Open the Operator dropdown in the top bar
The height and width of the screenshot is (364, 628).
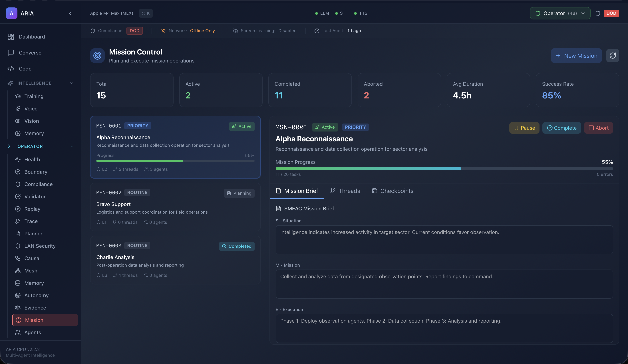click(x=560, y=13)
